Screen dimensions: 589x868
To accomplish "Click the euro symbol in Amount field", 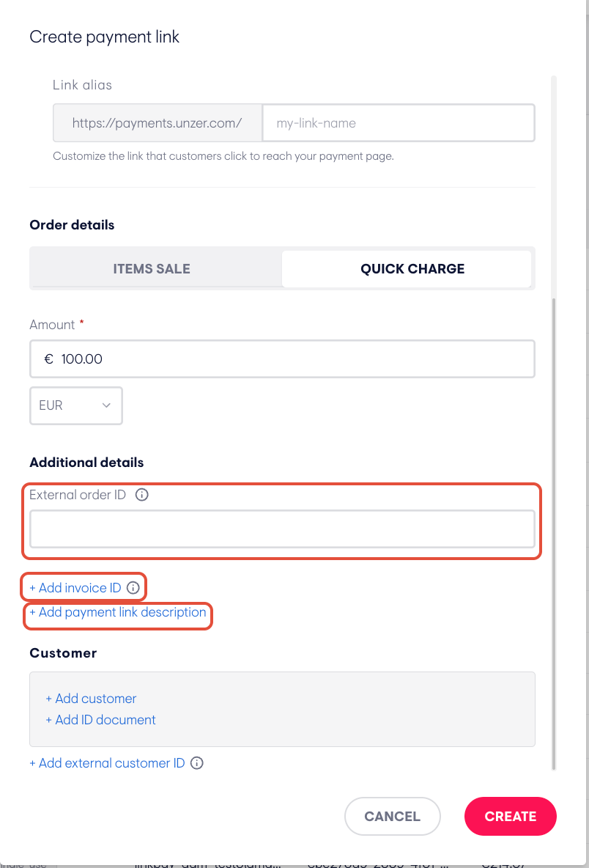I will (48, 359).
